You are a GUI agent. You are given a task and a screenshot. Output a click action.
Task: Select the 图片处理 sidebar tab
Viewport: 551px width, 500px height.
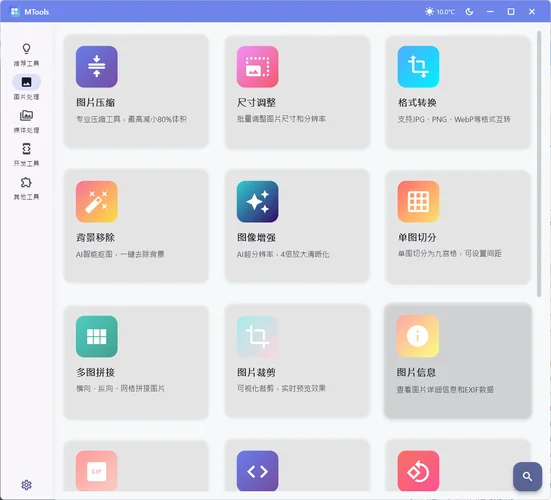(26, 87)
